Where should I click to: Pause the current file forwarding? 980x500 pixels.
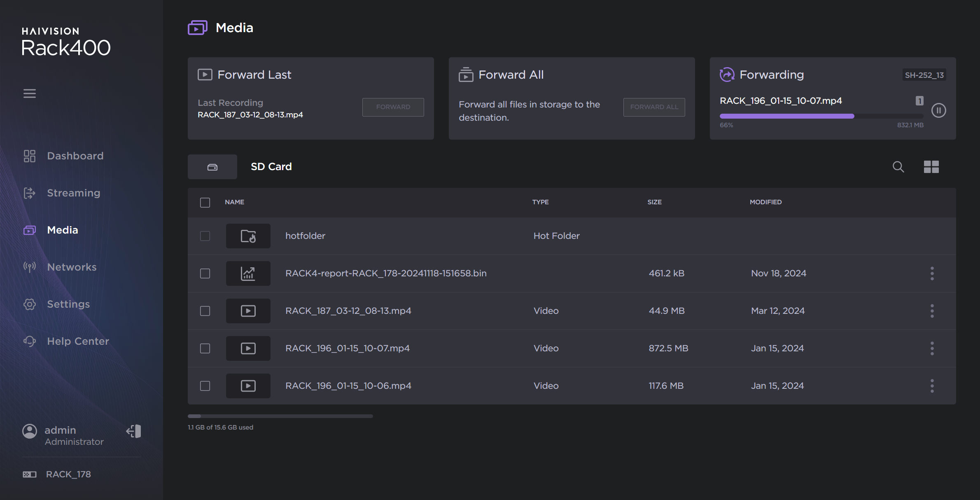click(x=938, y=110)
